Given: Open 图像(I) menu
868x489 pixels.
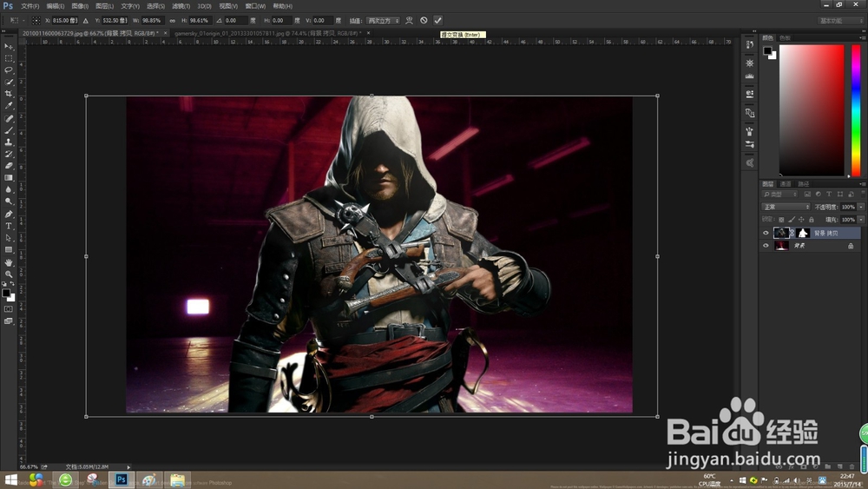Looking at the screenshot, I should point(80,6).
